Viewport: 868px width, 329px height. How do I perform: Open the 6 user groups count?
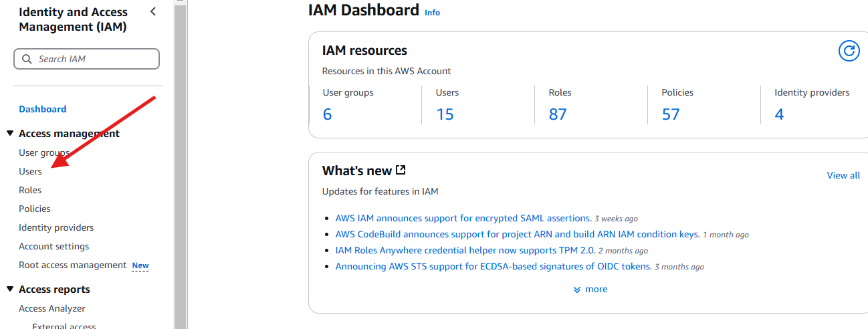click(327, 114)
